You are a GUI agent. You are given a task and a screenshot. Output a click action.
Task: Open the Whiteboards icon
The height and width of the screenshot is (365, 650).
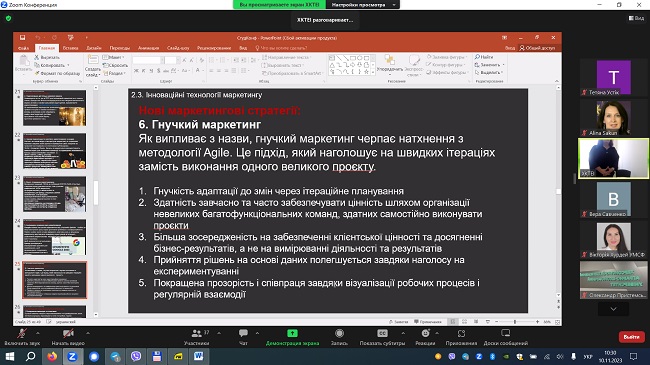click(505, 333)
